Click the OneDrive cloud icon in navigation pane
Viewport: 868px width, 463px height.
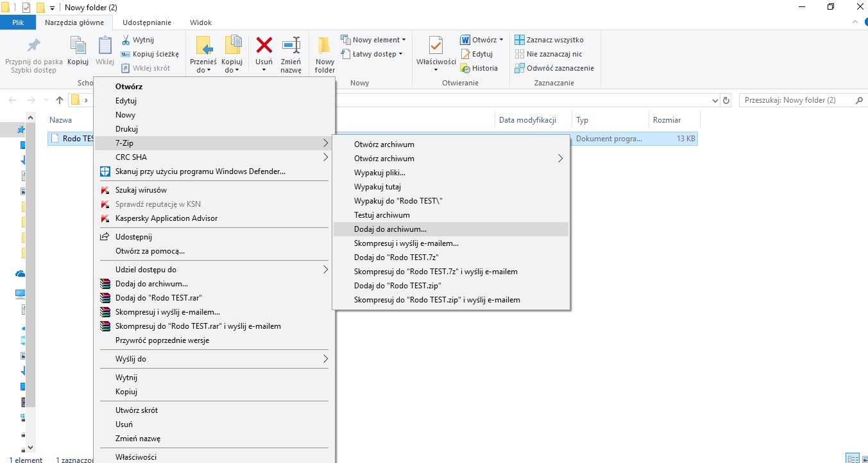[20, 274]
